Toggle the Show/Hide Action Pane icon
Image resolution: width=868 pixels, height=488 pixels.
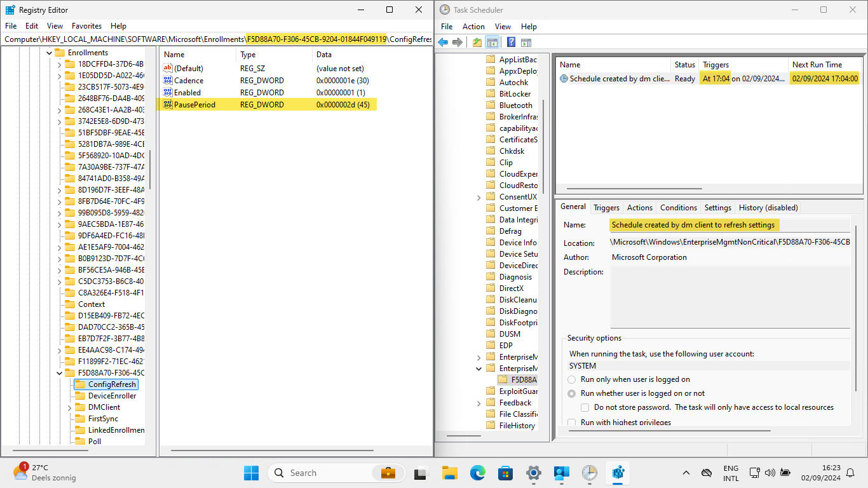pyautogui.click(x=526, y=43)
